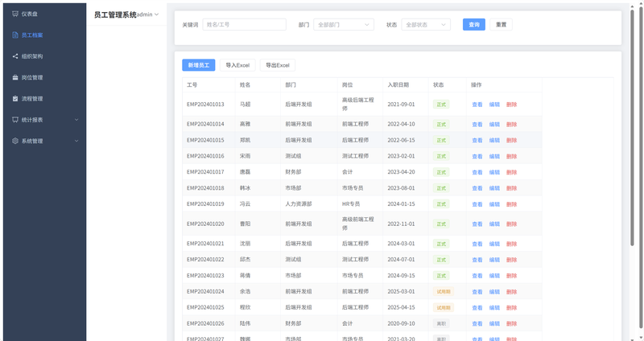644x341 pixels.
Task: Click 人力资源部 department cell
Action: point(299,204)
